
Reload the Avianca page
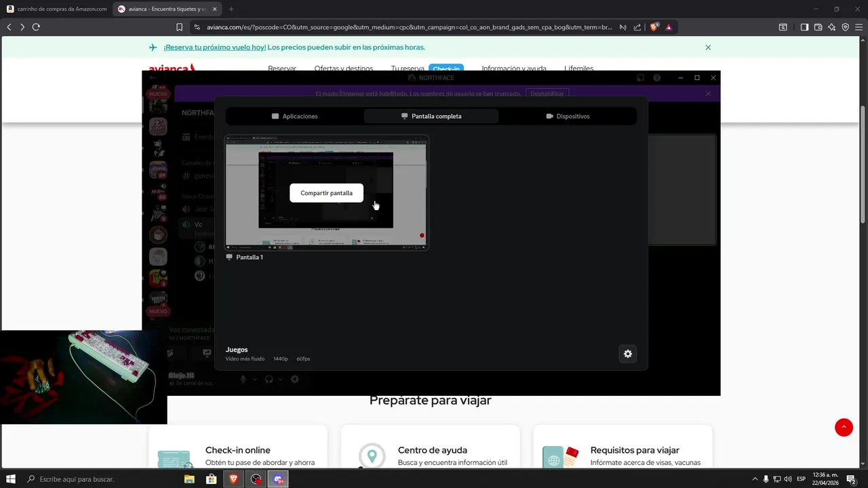click(x=36, y=27)
